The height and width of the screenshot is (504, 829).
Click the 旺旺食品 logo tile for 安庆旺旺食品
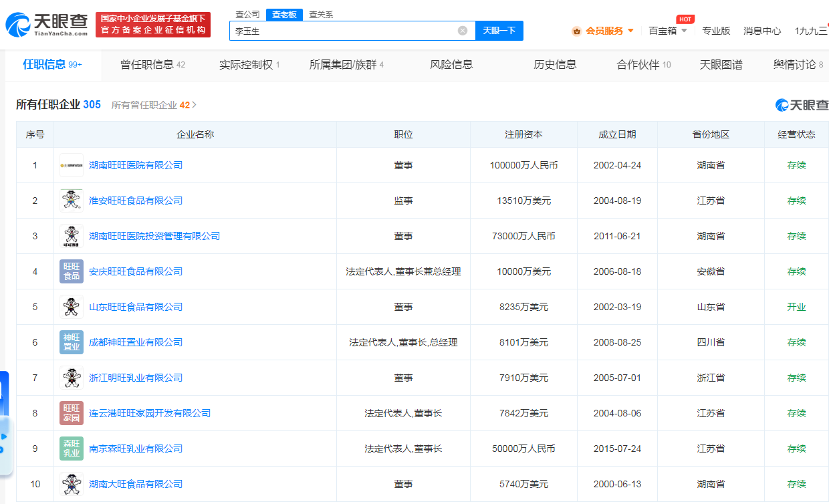(72, 271)
